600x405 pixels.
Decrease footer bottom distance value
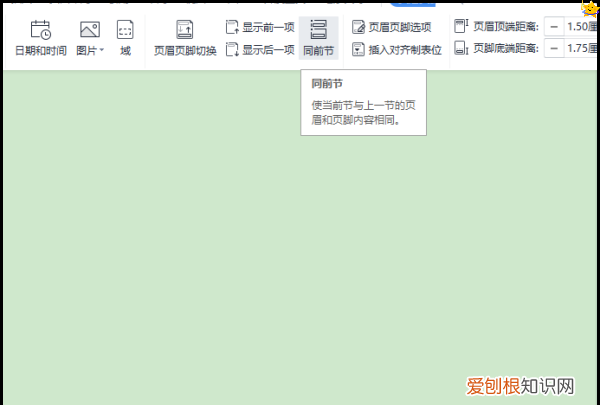[554, 48]
